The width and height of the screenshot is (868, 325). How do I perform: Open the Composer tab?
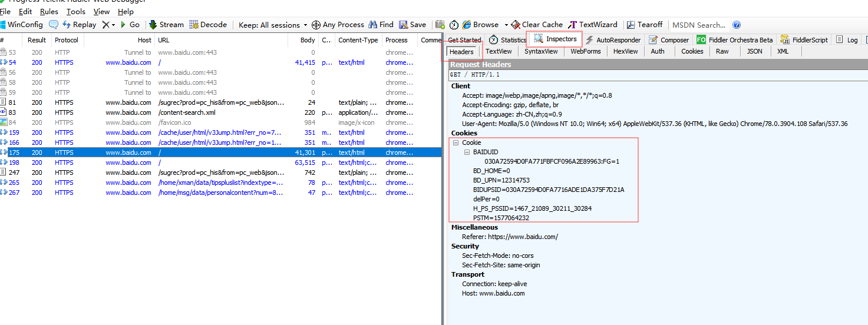(669, 40)
